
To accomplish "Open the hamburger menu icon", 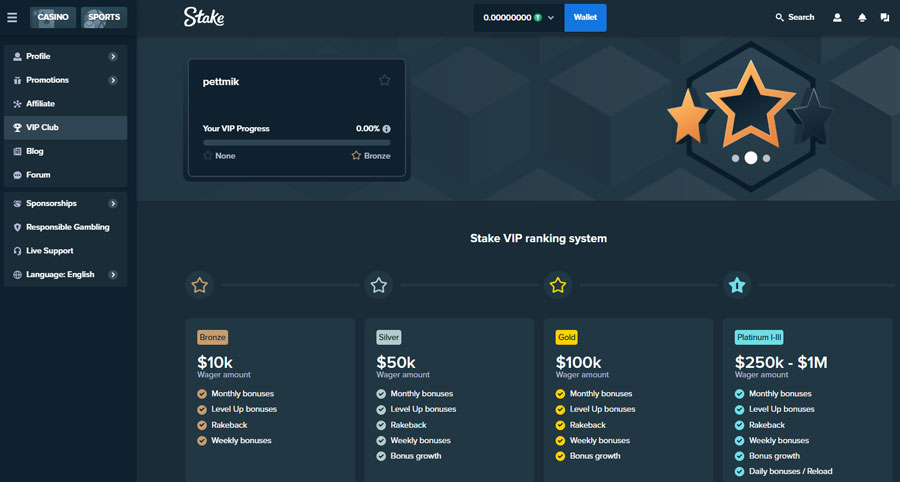I will 12,17.
